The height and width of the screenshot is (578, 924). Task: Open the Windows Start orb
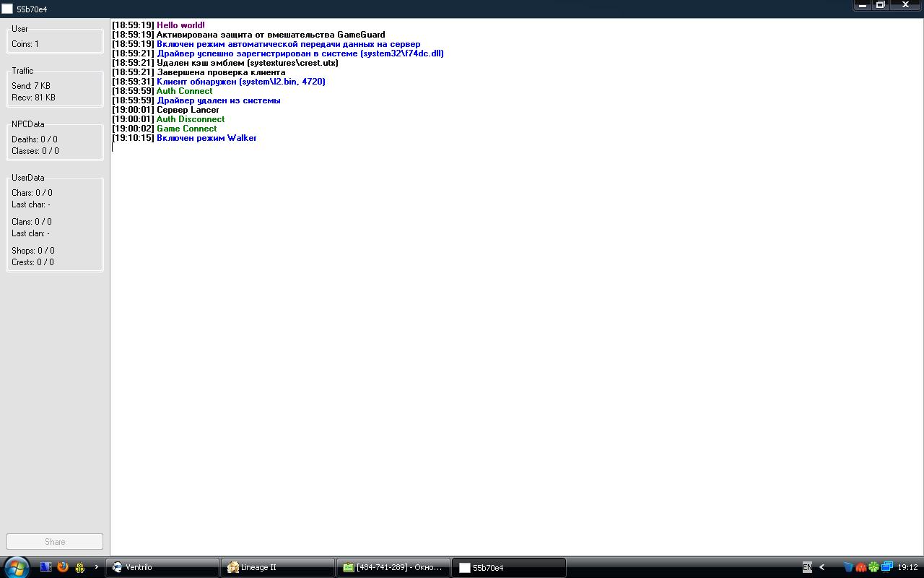16,567
